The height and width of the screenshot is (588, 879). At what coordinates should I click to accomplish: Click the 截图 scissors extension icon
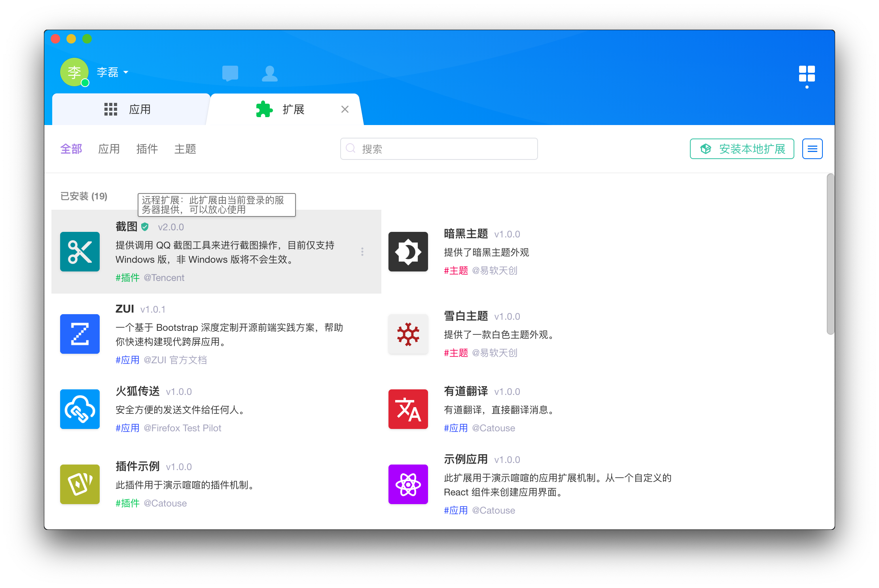pos(80,252)
